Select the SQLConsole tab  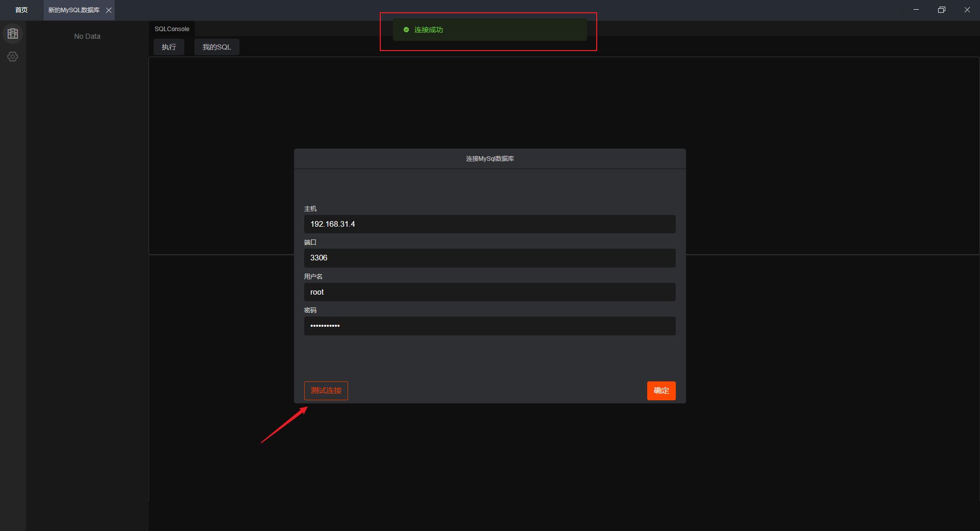172,29
